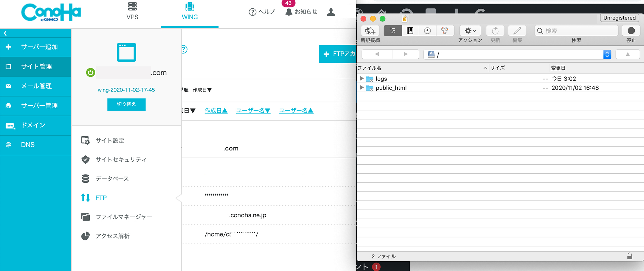Go forward with the Cyberduck right arrow
Image resolution: width=644 pixels, height=271 pixels.
(406, 54)
